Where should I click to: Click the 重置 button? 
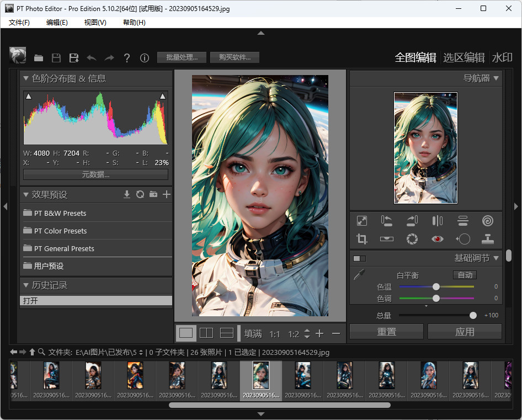click(386, 332)
